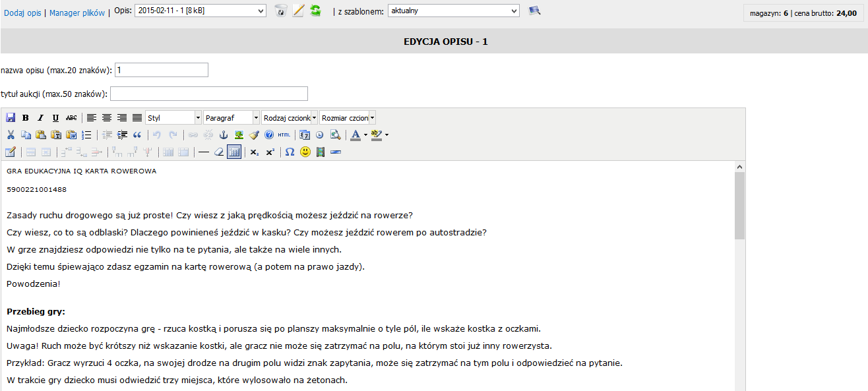Click the undo arrow
This screenshot has width=868, height=391.
click(157, 135)
